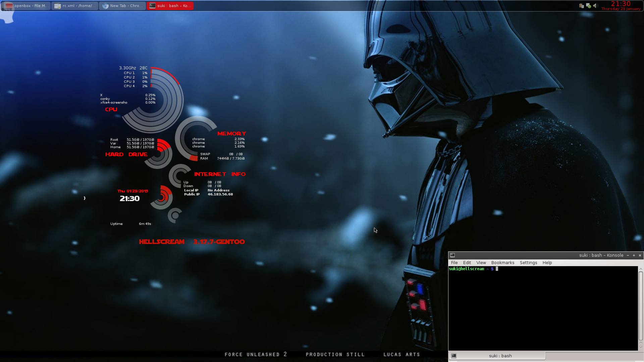644x362 pixels.
Task: Click the Chrome icon in taskbar
Action: 105,6
